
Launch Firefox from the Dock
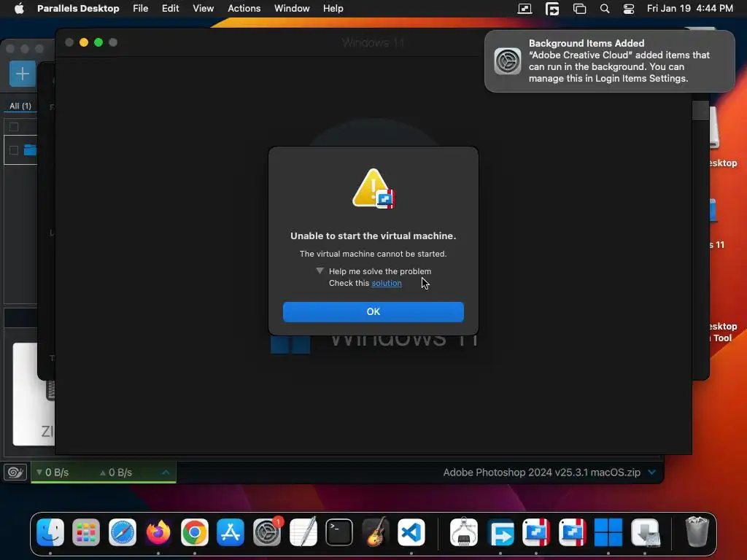(158, 532)
